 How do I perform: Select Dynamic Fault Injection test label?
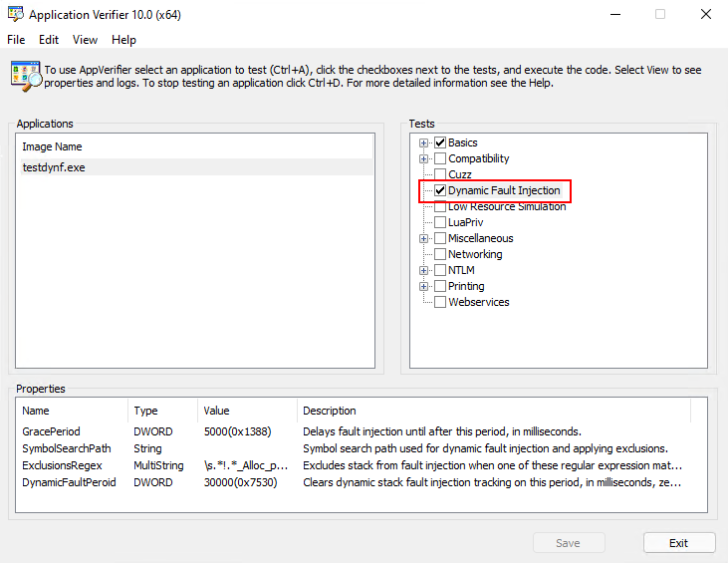(504, 190)
